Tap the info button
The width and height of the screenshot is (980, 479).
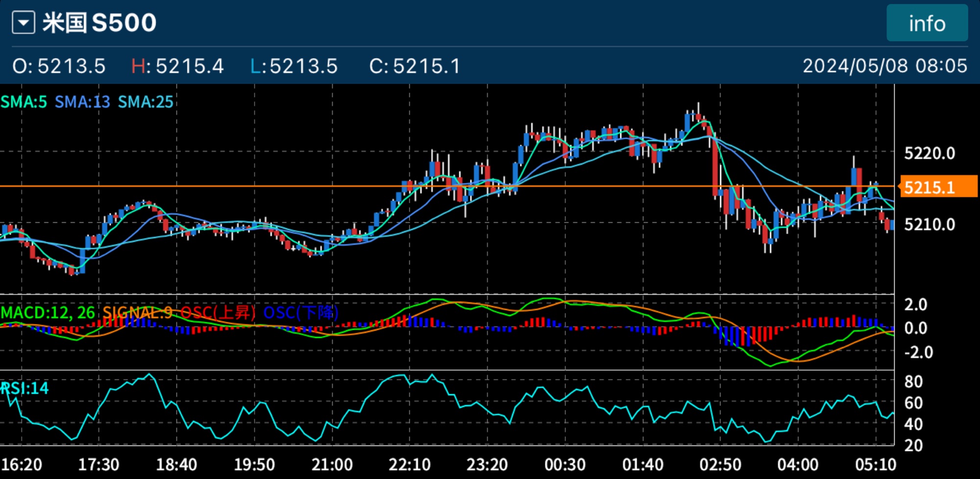click(x=927, y=24)
